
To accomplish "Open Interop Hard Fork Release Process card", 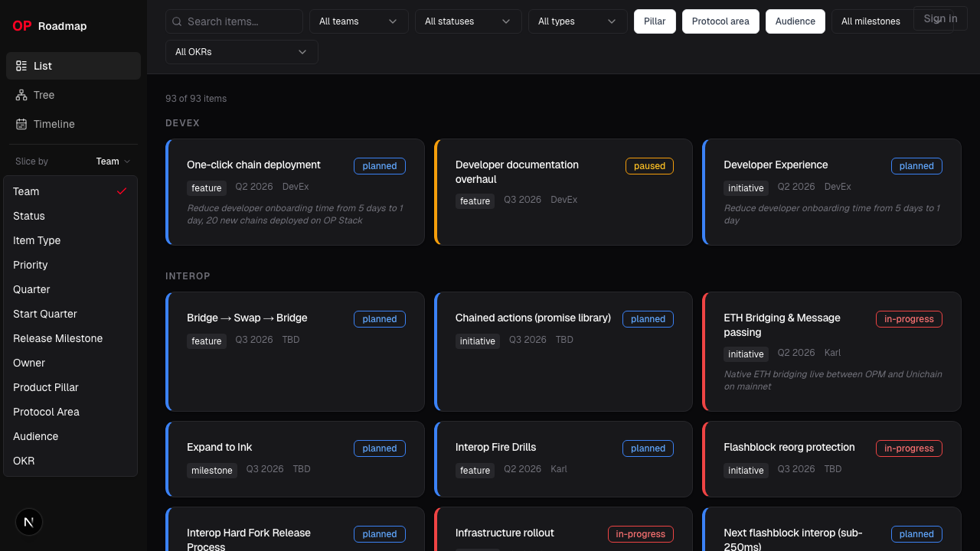I will tap(295, 529).
